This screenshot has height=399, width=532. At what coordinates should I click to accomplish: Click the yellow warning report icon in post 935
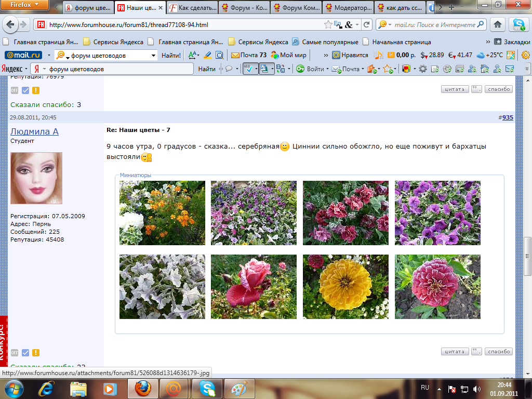click(x=35, y=353)
